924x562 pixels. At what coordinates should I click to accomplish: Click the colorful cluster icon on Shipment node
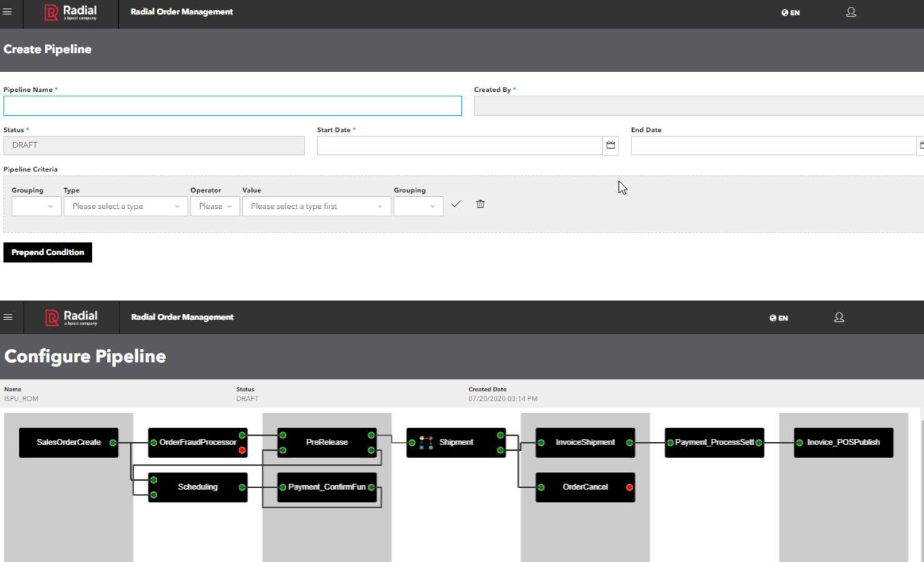[x=426, y=442]
